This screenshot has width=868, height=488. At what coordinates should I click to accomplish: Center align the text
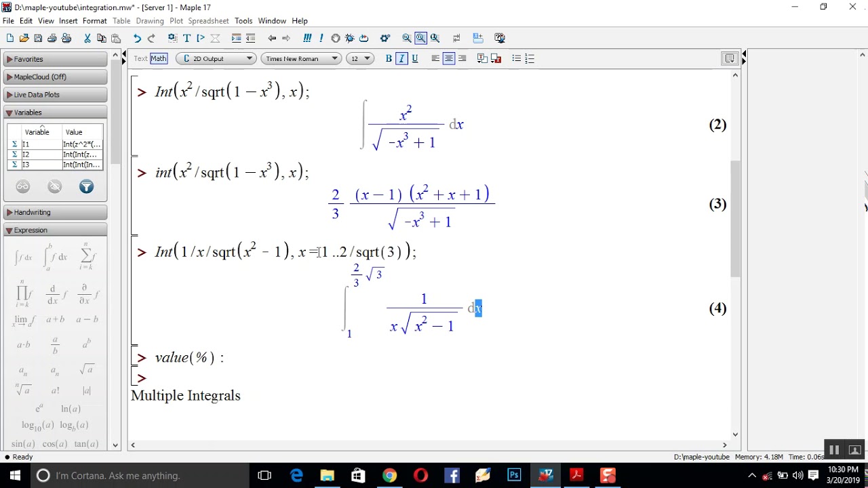click(x=448, y=59)
